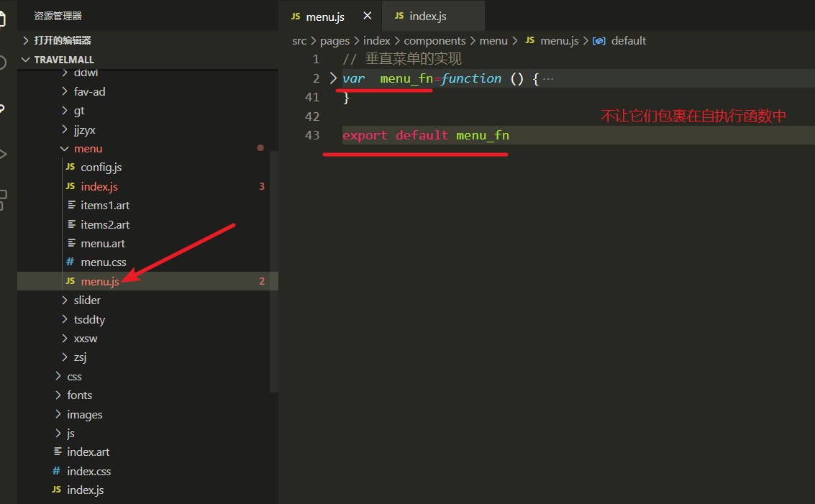Open items1.art file
Image resolution: width=815 pixels, height=504 pixels.
pos(105,205)
